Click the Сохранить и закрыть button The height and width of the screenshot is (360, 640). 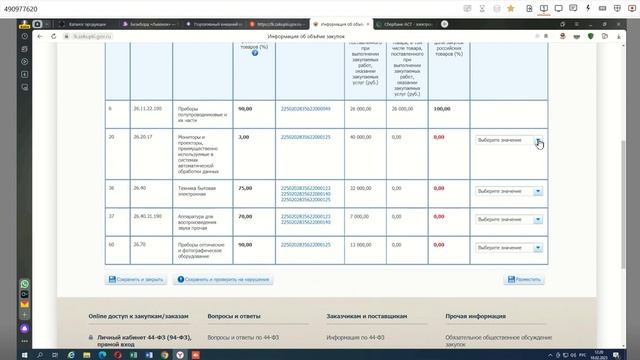tap(136, 280)
